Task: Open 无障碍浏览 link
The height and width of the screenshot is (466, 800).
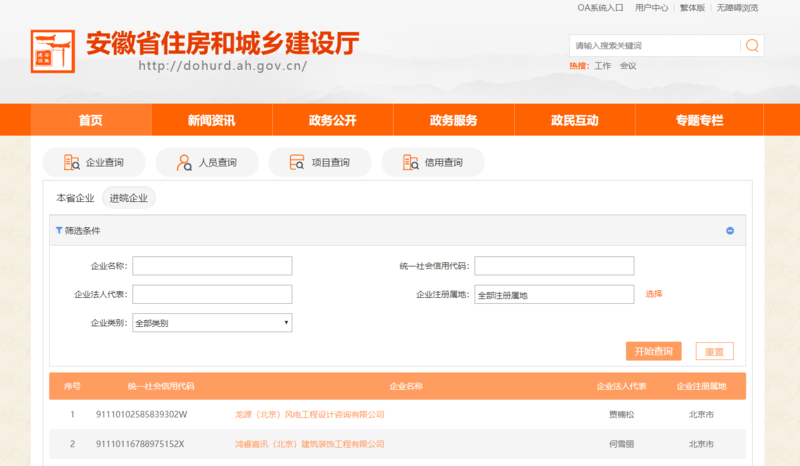Action: pyautogui.click(x=737, y=8)
